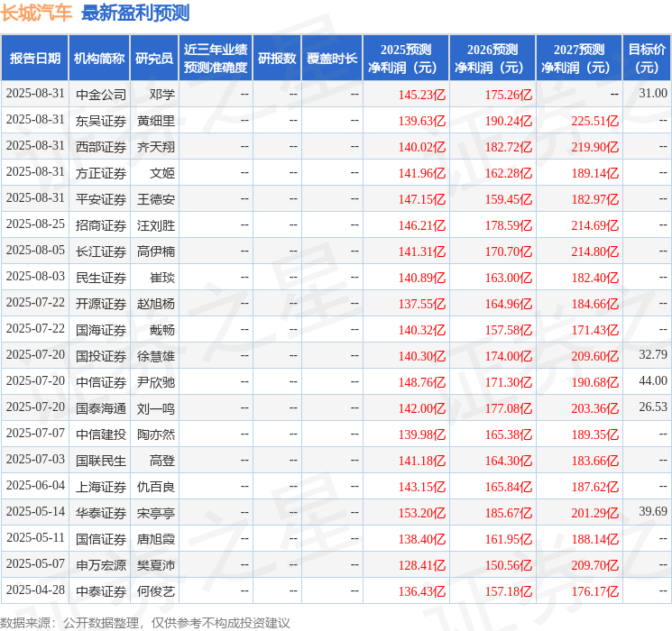
Task: Click the date 2025-04-28
Action: pos(35,590)
